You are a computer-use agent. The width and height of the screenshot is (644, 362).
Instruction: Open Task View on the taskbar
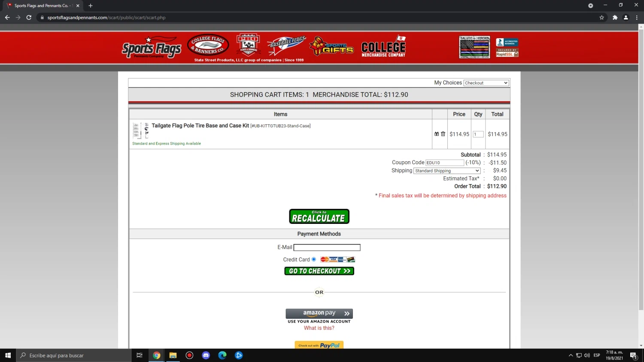[x=139, y=355]
